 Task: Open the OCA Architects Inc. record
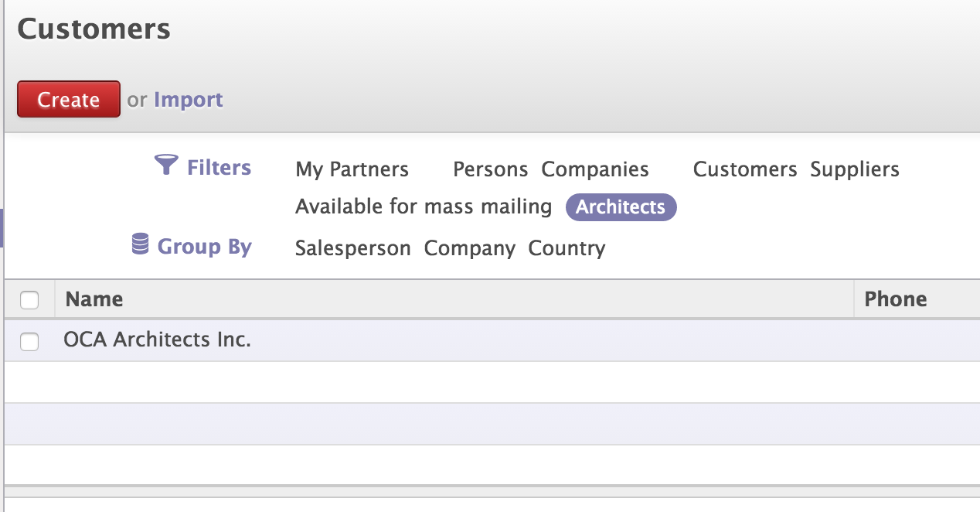click(158, 340)
